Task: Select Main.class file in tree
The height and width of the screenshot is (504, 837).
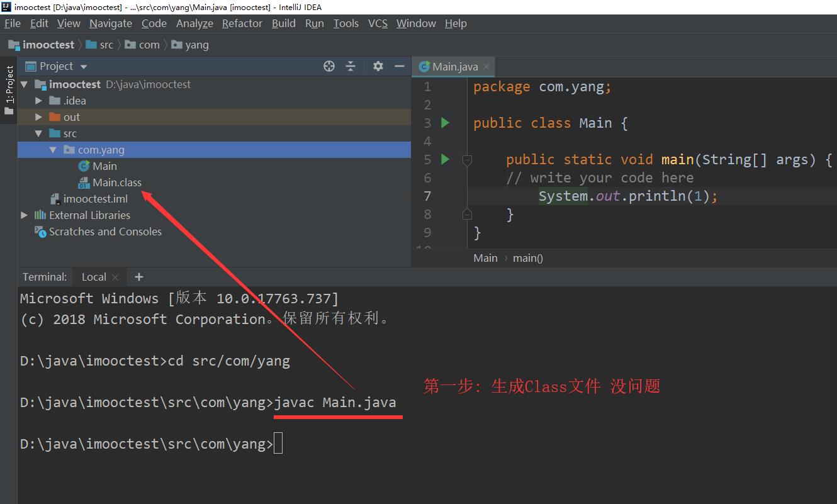Action: 214,182
